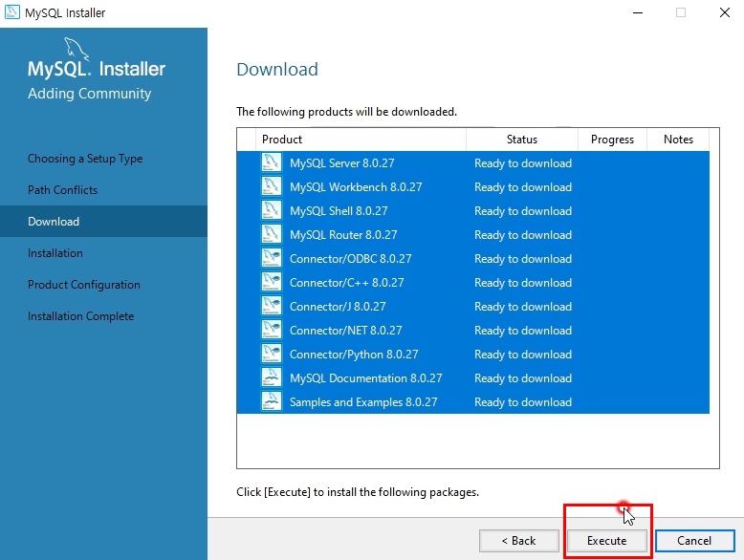Select the Connector/C++ 8.0.27 row text
Image resolution: width=744 pixels, height=560 pixels.
click(347, 283)
